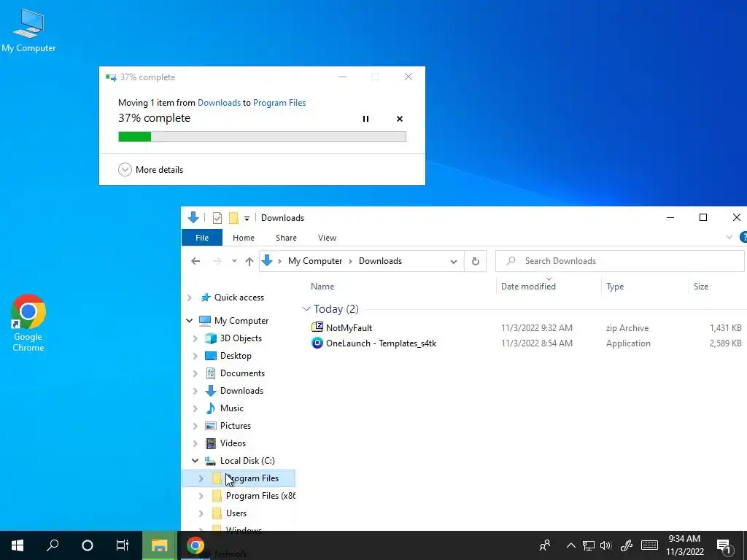
Task: Click the NotMyFault zip file icon
Action: (x=317, y=327)
